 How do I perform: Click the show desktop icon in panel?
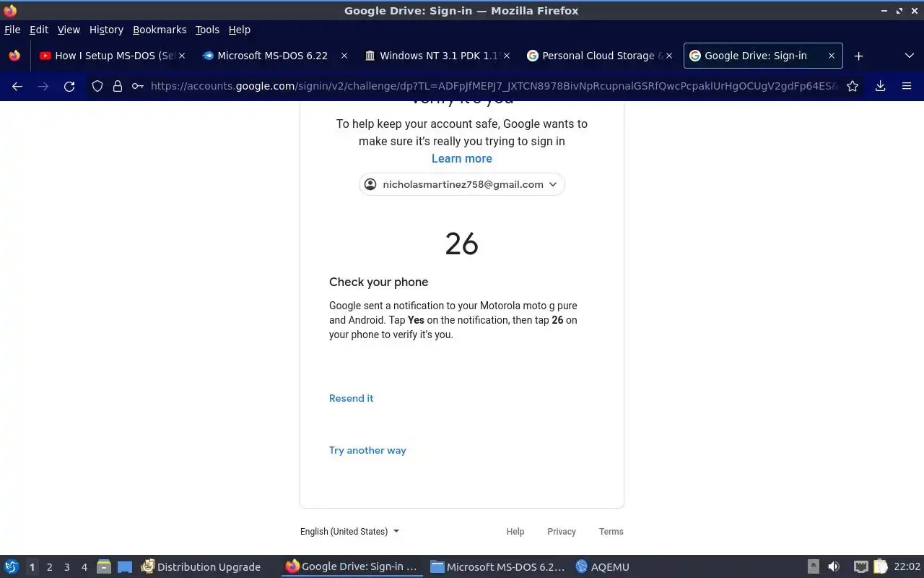coord(125,566)
